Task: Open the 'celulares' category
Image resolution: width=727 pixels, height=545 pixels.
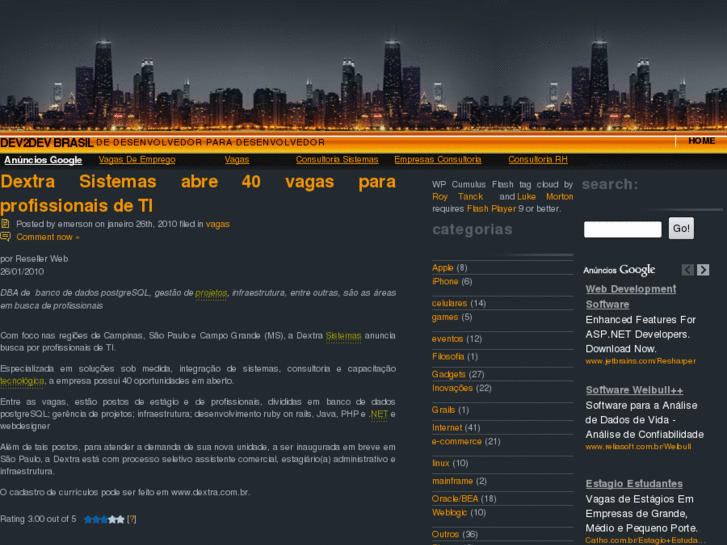Action: point(449,303)
